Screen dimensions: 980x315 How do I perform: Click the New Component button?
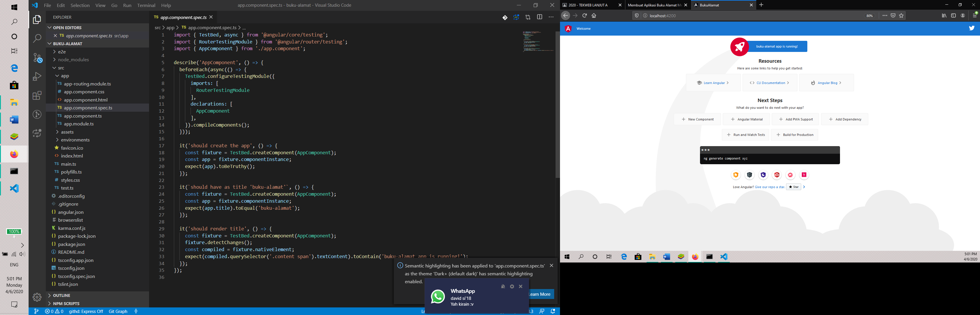pyautogui.click(x=697, y=119)
